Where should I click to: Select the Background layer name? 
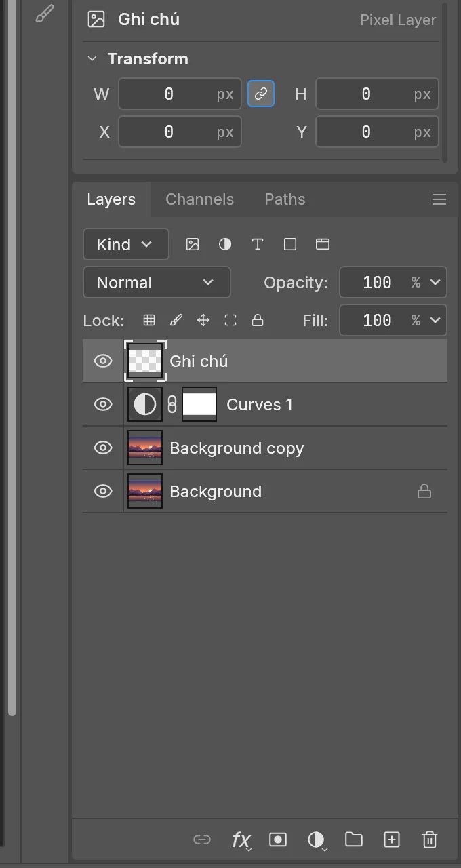tap(216, 492)
